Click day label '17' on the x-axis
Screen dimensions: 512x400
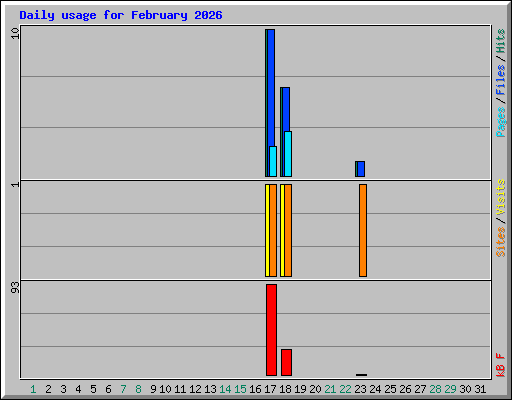coord(270,389)
